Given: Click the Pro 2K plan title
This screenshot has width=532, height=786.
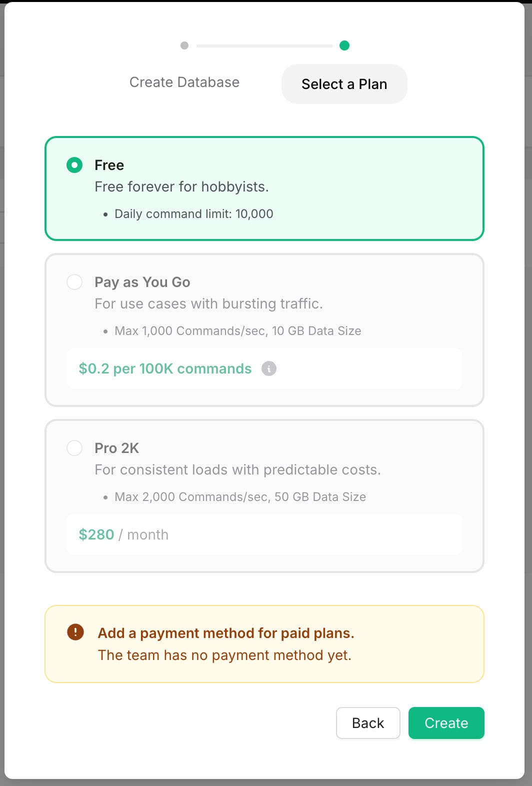Looking at the screenshot, I should pyautogui.click(x=116, y=448).
